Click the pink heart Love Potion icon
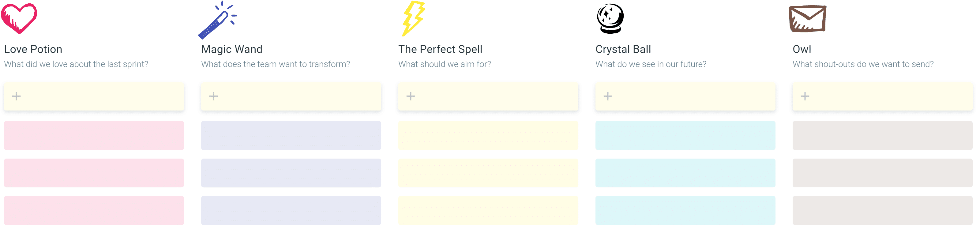The height and width of the screenshot is (229, 980). (19, 18)
